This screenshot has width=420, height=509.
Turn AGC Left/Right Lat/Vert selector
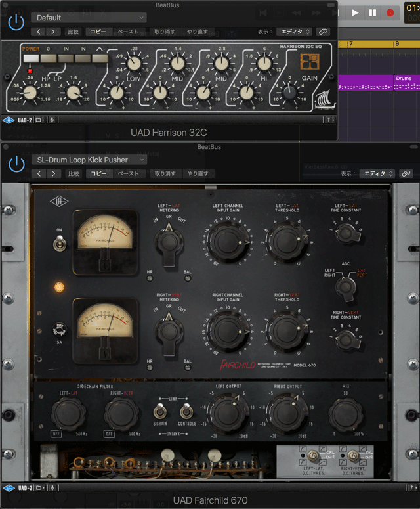(x=346, y=288)
